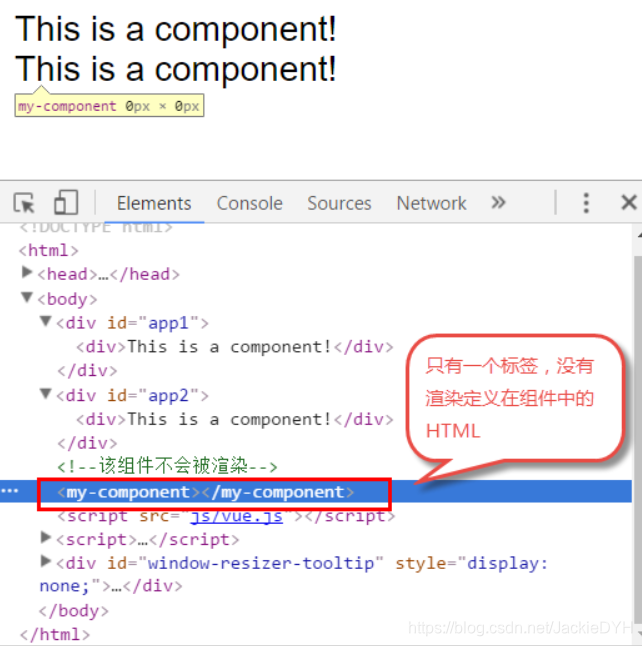Activate the inspect element picker icon

[x=24, y=203]
